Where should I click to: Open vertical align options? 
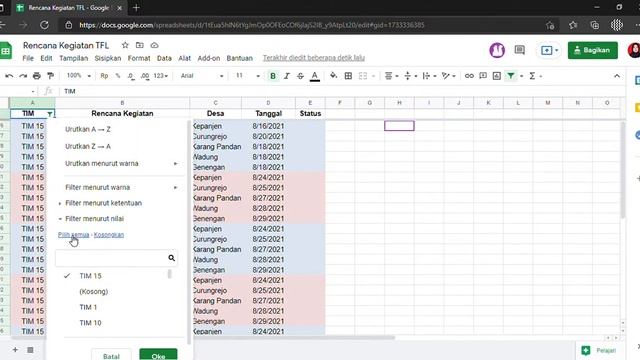[x=410, y=76]
